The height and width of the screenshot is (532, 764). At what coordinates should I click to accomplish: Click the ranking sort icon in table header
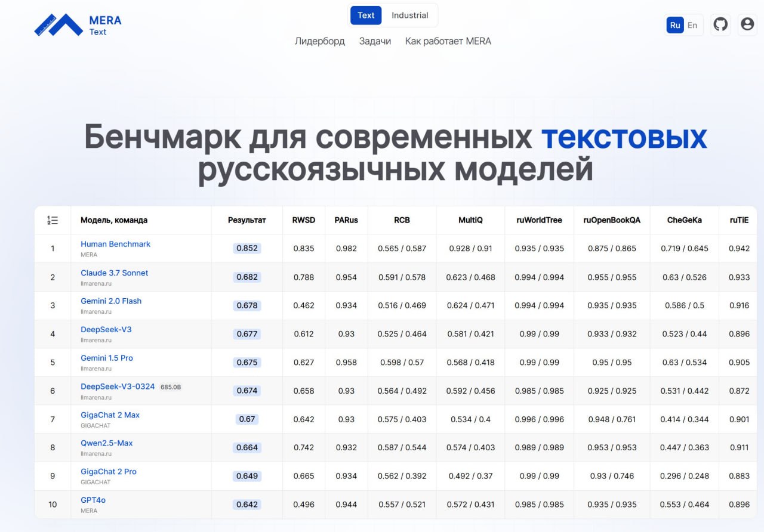(53, 220)
